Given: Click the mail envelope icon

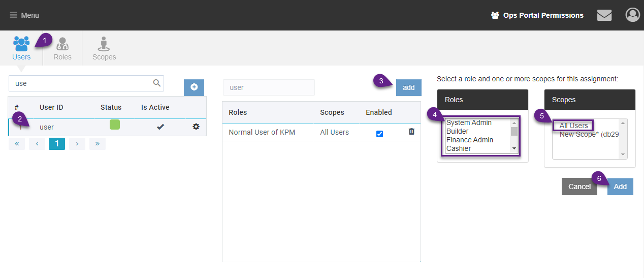Looking at the screenshot, I should (x=604, y=15).
